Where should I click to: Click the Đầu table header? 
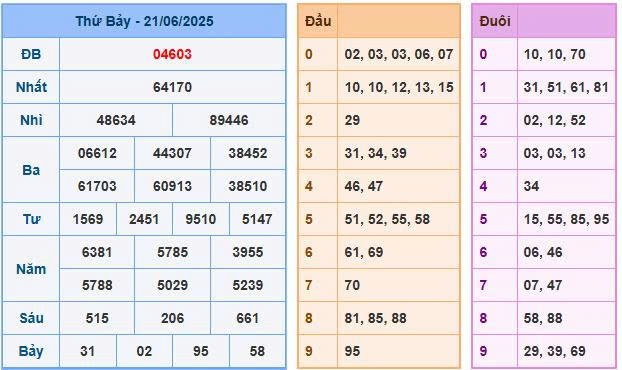click(318, 21)
